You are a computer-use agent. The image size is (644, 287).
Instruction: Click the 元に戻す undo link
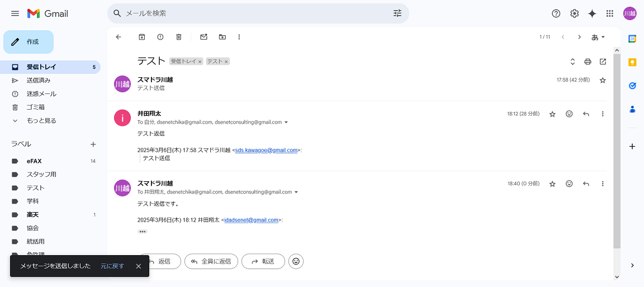click(x=112, y=266)
